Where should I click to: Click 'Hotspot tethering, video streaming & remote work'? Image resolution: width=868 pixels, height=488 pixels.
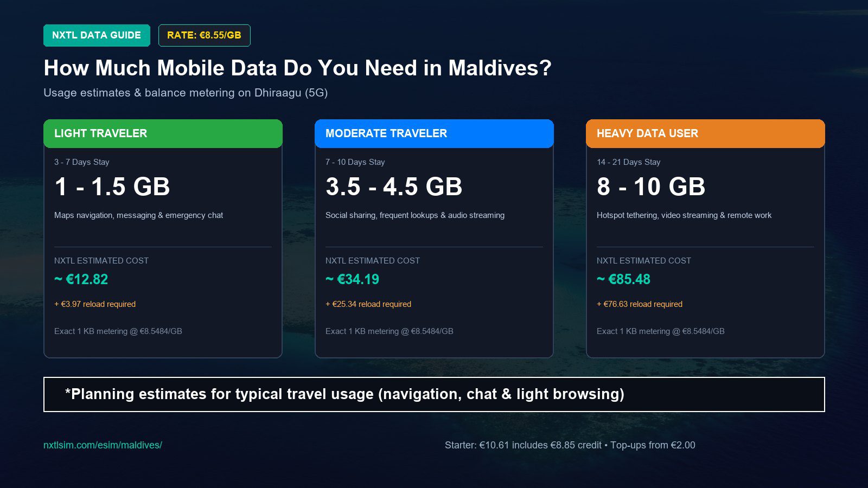point(684,215)
